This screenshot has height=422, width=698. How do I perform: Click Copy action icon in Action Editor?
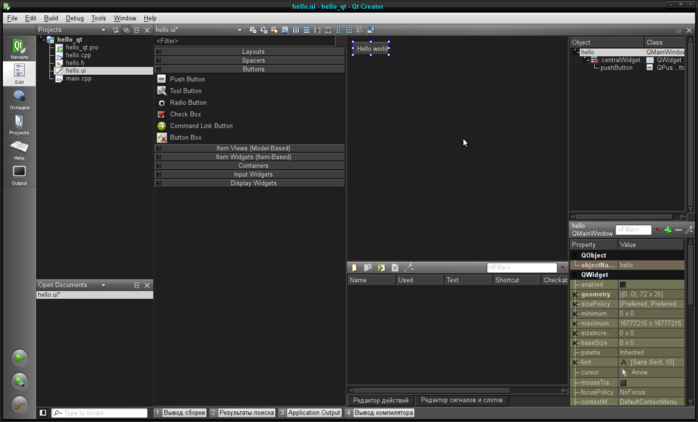coord(368,268)
